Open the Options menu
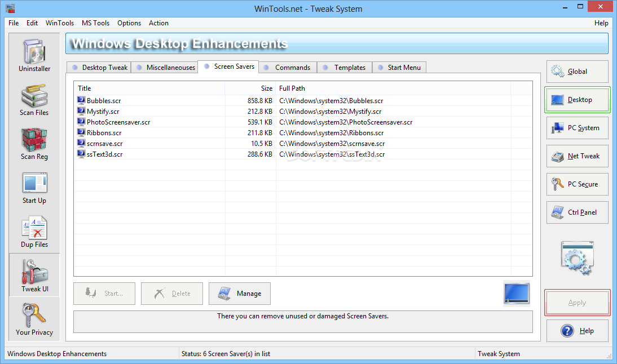 pos(129,23)
